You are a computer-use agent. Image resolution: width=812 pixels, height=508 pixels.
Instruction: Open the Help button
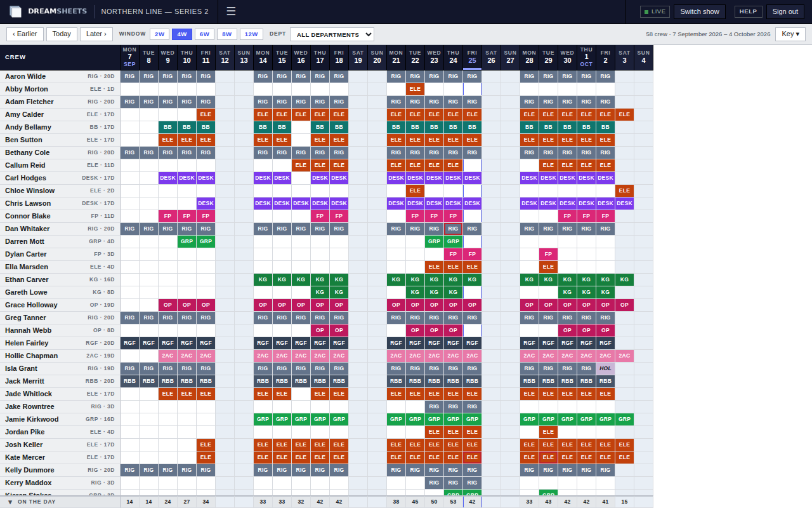[749, 11]
